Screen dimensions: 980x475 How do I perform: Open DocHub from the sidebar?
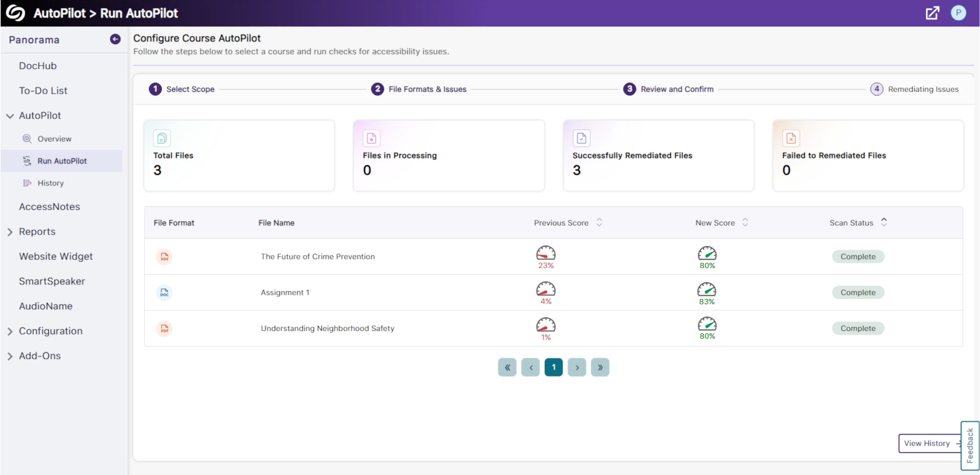pos(38,66)
